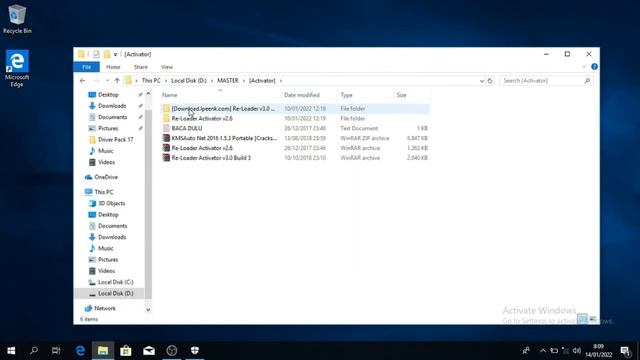Switch to large icons view layout

593,318
